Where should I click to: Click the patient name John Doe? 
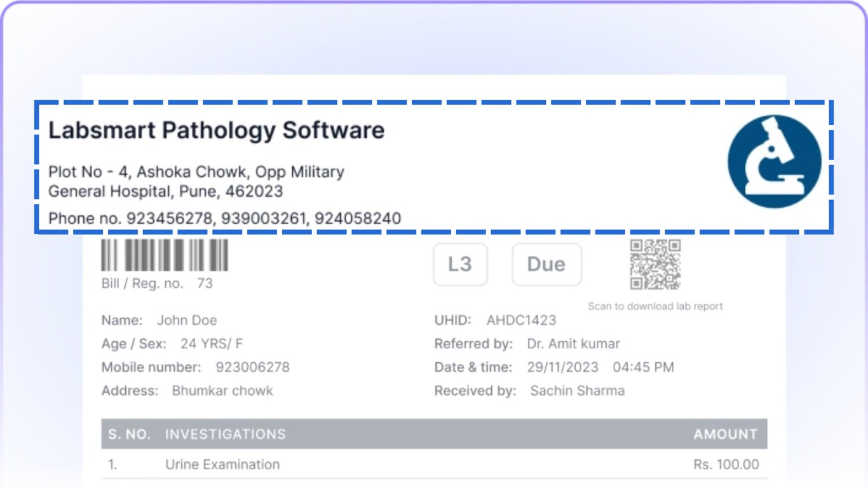click(187, 320)
